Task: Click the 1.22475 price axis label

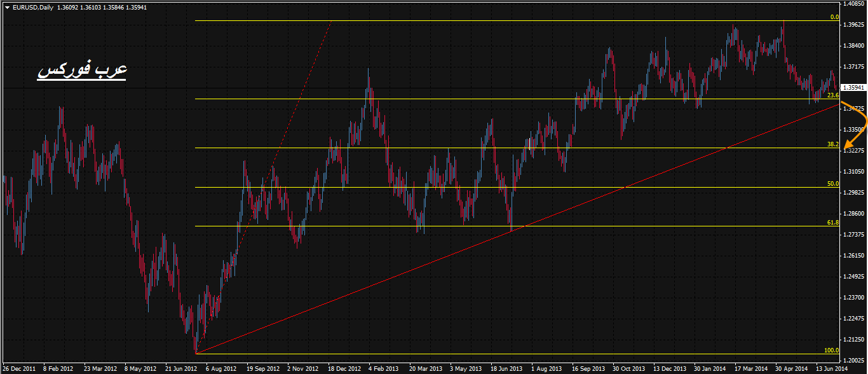Action: click(854, 319)
